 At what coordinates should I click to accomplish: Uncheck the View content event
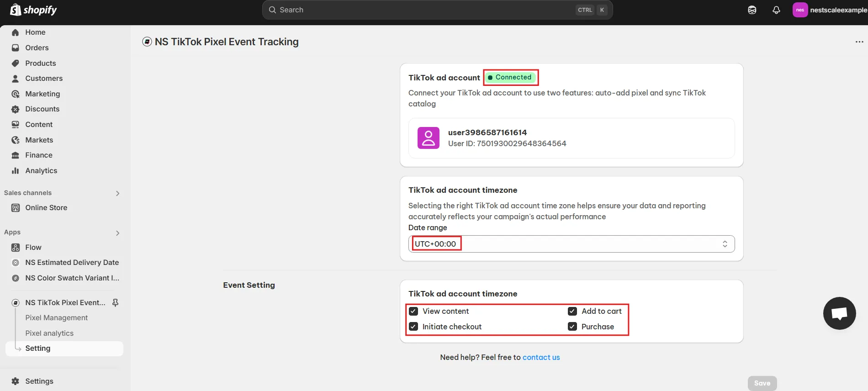(x=413, y=312)
